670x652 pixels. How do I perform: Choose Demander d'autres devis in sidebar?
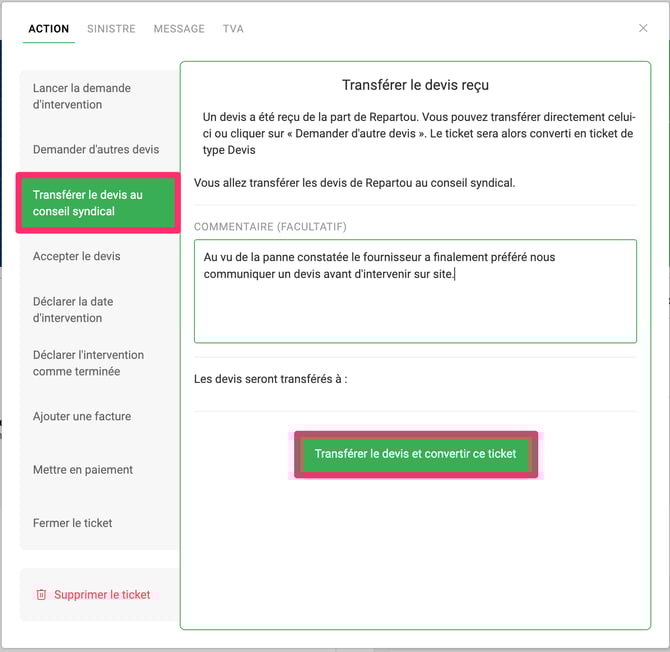click(96, 150)
